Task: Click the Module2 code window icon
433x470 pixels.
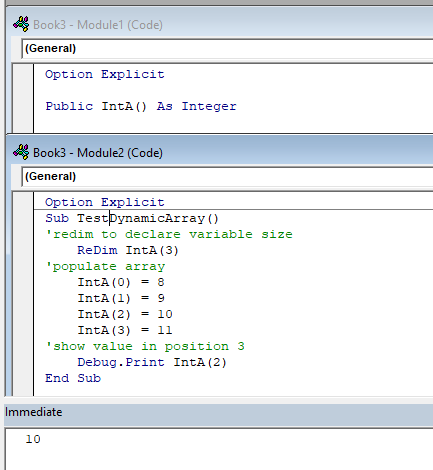Action: tap(21, 152)
